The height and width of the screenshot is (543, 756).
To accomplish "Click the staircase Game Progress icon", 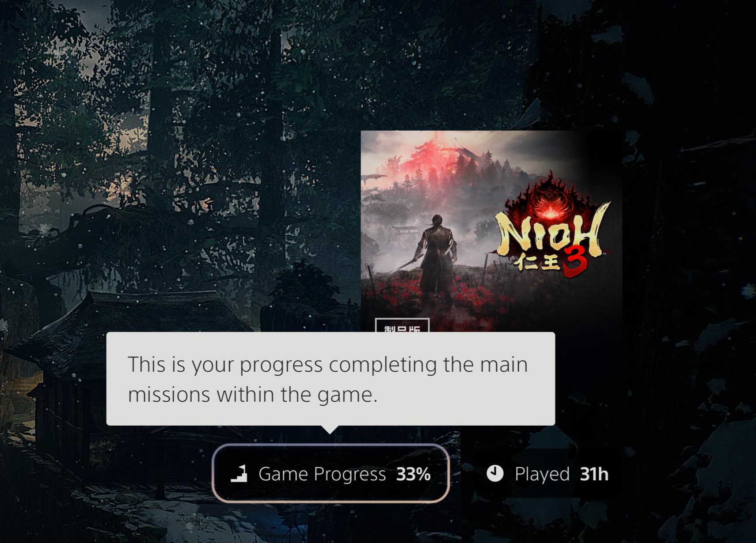I will click(239, 474).
